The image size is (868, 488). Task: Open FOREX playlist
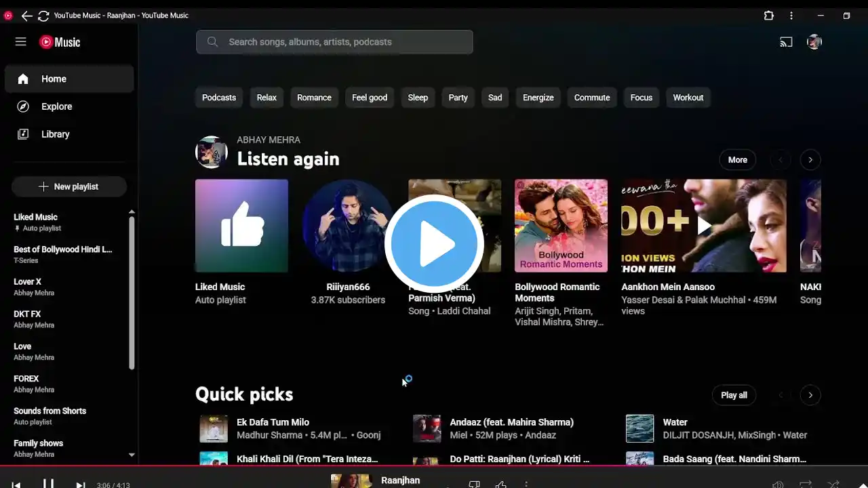tap(66, 384)
